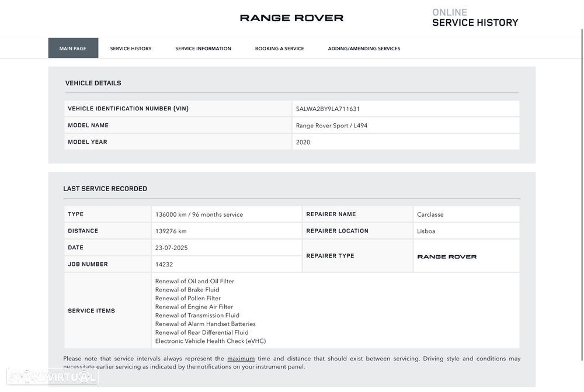Click Renewal of Rear Differential Fluid item
584x392 pixels.
[202, 333]
